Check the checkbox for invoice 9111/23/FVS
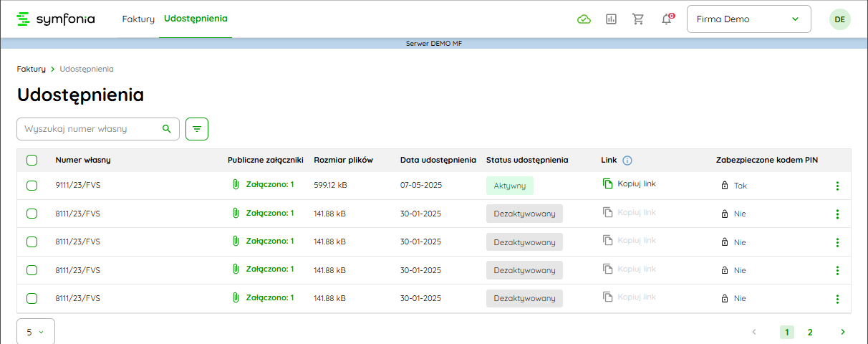Image resolution: width=868 pixels, height=344 pixels. point(32,186)
